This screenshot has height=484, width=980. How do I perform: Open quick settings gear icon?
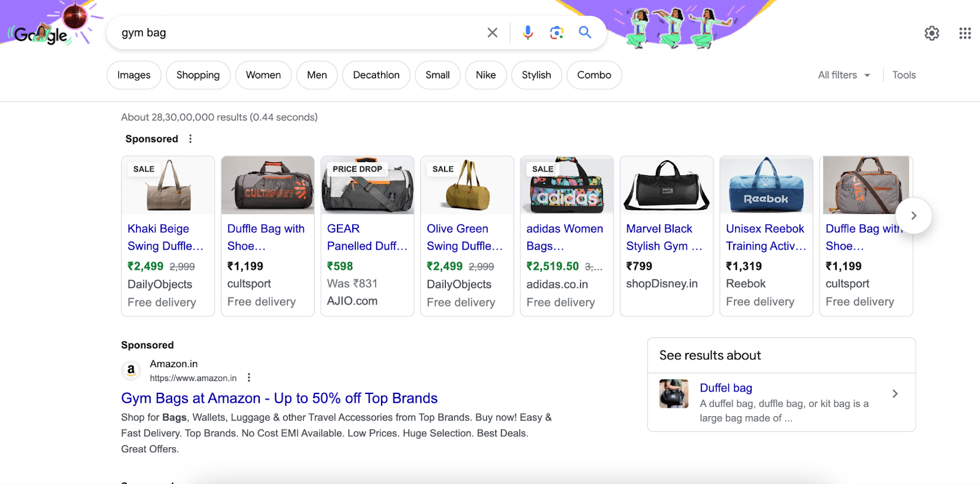coord(932,33)
